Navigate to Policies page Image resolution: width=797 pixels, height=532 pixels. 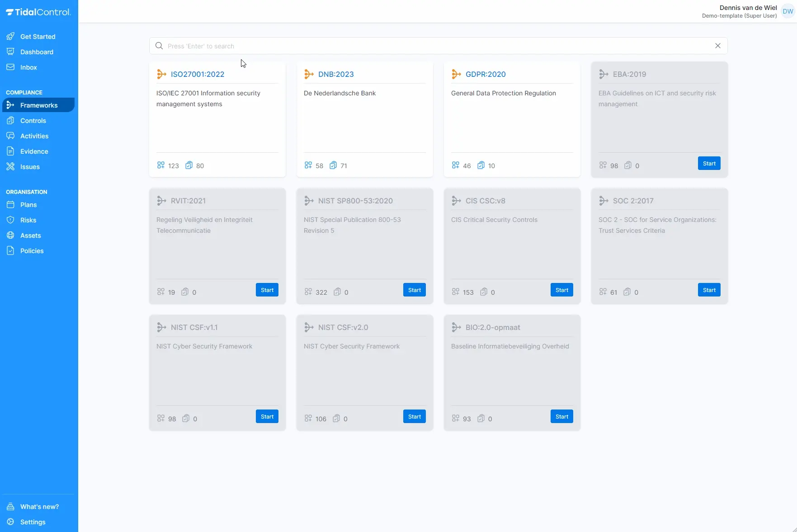tap(32, 251)
